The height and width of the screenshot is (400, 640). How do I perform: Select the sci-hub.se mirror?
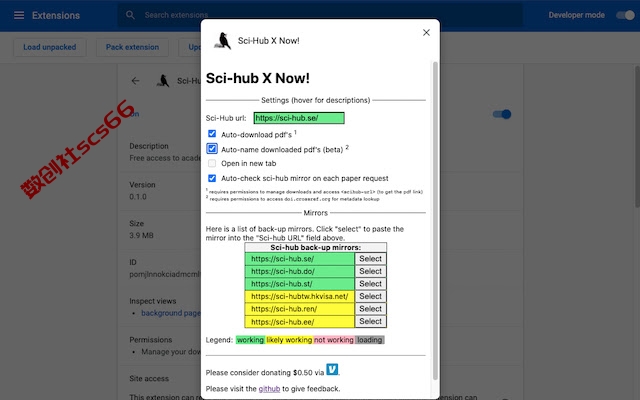coord(371,259)
